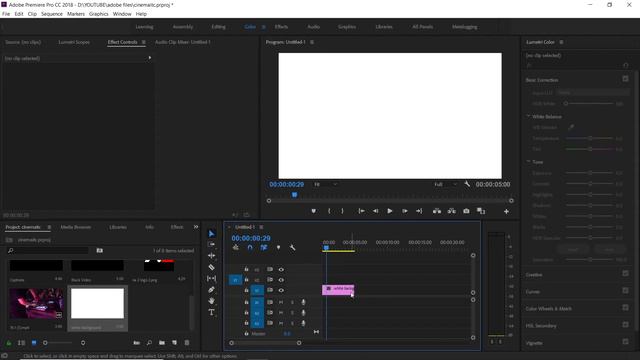Open timeline display settings wrench
Image resolution: width=640 pixels, height=360 pixels.
[x=292, y=247]
